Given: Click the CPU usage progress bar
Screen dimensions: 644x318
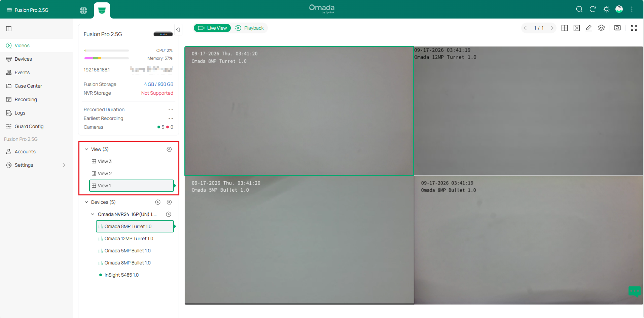Looking at the screenshot, I should click(x=106, y=50).
